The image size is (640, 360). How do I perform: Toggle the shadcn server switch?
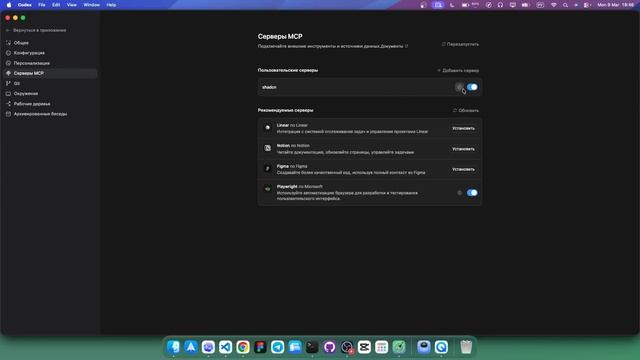pyautogui.click(x=472, y=87)
